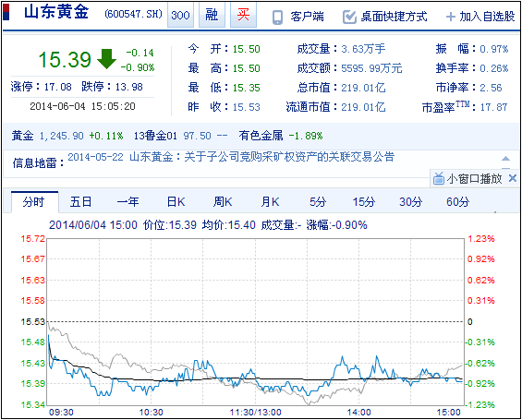
Task: Click the 市盈率 TTM 17.87 value
Action: click(x=493, y=107)
